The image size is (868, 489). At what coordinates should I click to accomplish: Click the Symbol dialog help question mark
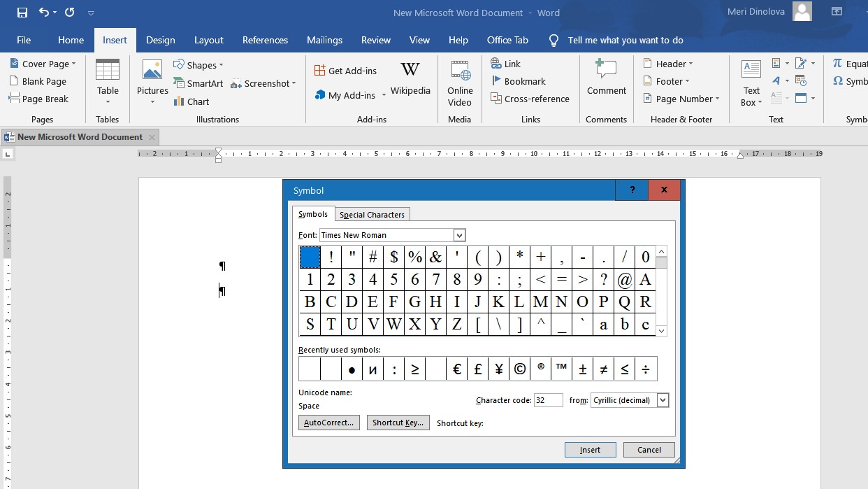[632, 190]
